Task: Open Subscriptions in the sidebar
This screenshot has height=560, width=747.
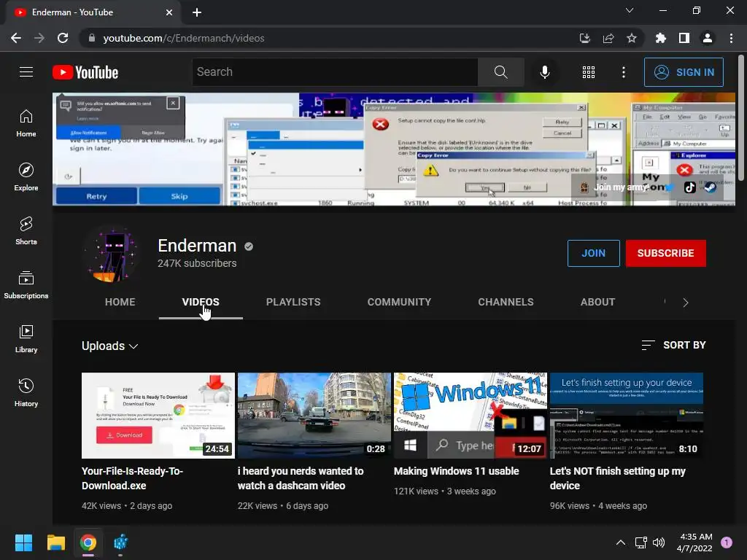Action: coord(26,285)
